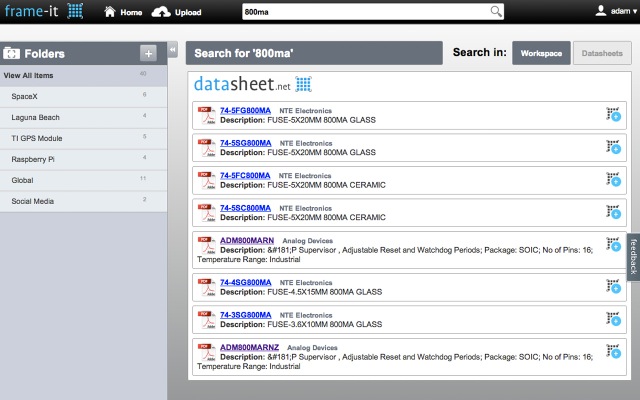Add 74-4SG800MA to workspace
Image resolution: width=640 pixels, height=400 pixels.
click(613, 286)
